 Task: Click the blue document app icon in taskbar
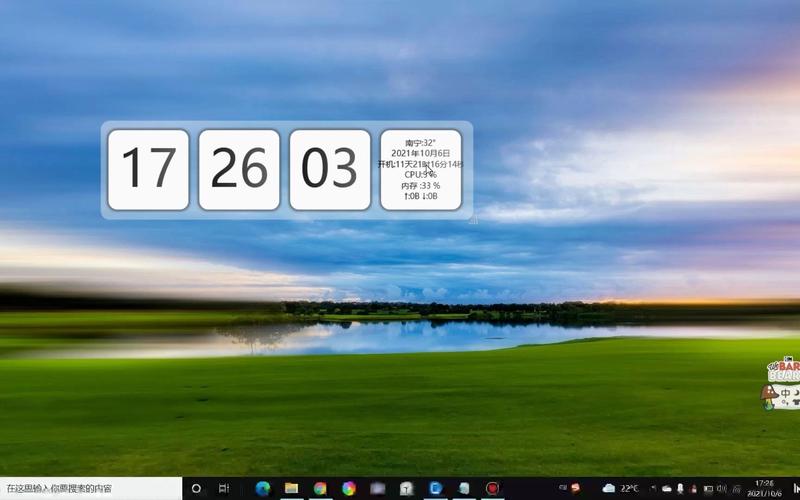click(436, 488)
